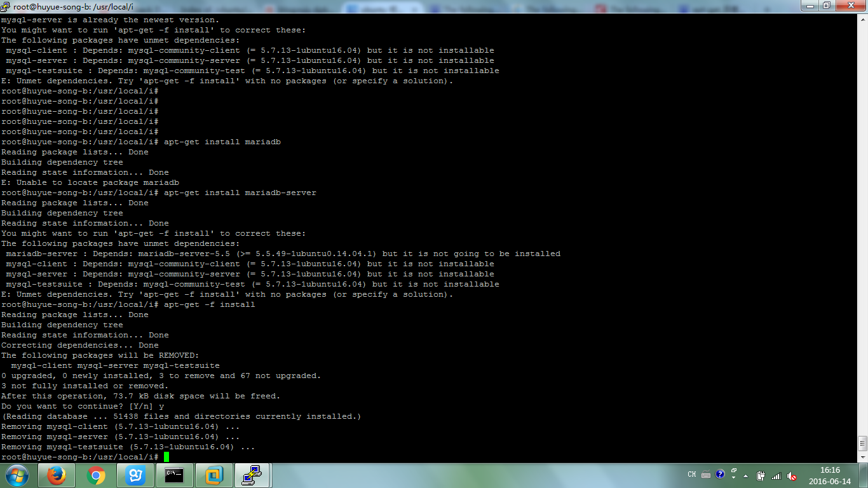Open the network signal tray icon
The height and width of the screenshot is (488, 868).
776,475
